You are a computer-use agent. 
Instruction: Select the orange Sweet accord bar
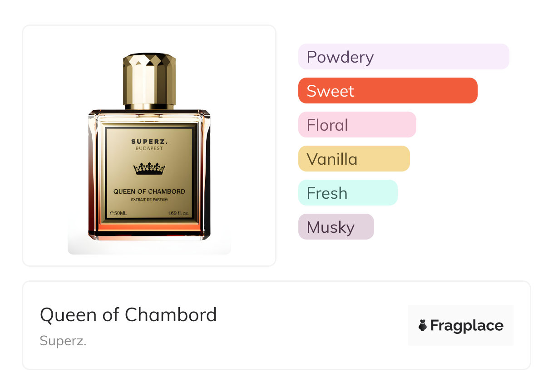tap(387, 91)
